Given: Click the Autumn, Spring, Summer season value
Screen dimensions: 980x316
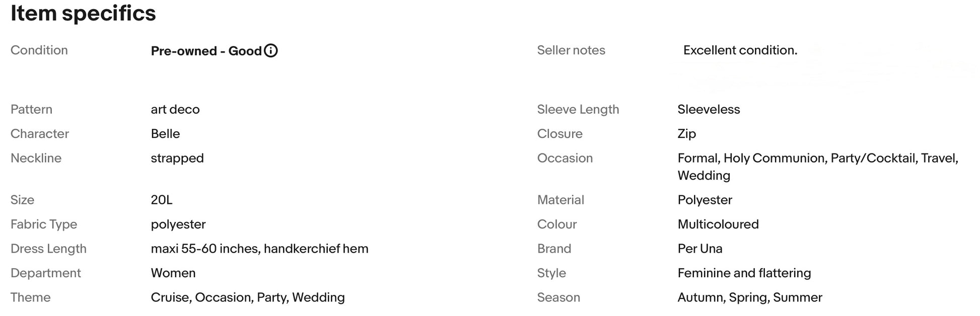Looking at the screenshot, I should coord(750,297).
